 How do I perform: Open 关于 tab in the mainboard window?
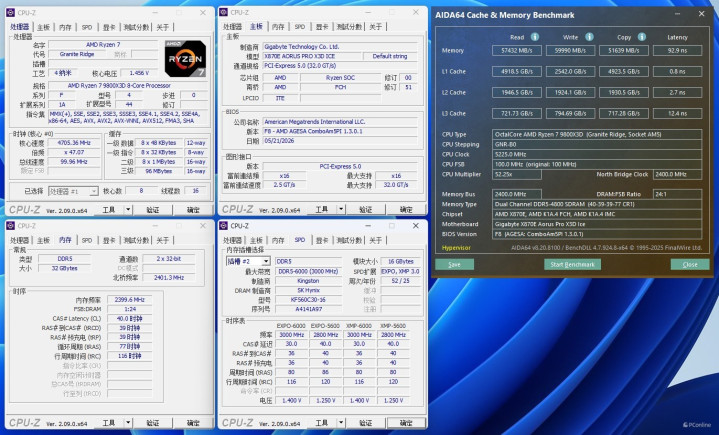(x=376, y=27)
